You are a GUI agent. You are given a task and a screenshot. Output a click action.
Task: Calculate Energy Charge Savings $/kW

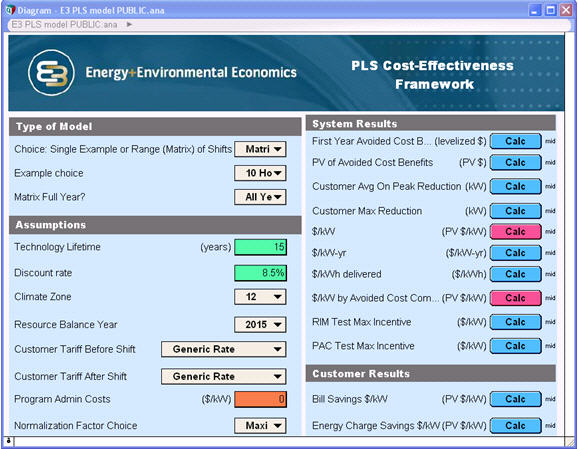pos(516,426)
